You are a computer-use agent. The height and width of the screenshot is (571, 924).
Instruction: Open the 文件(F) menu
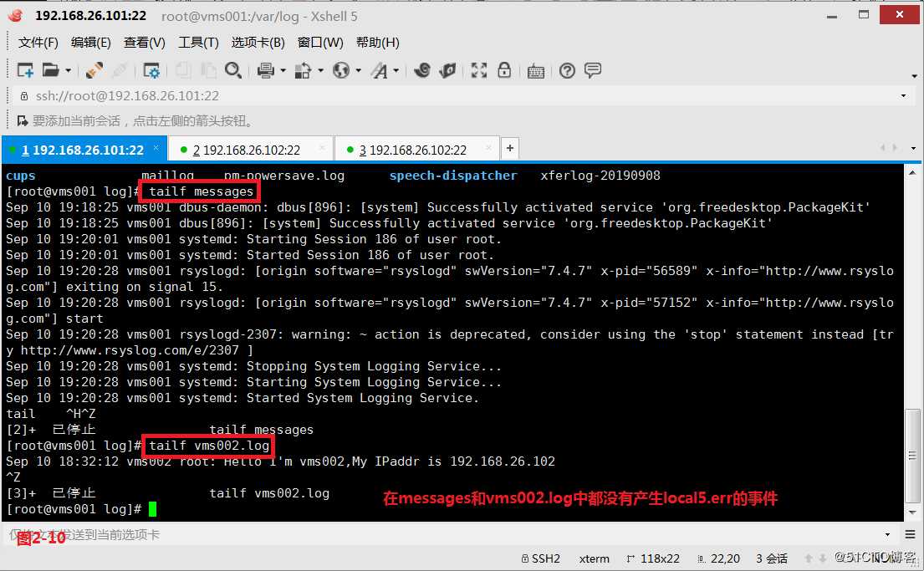(x=38, y=43)
